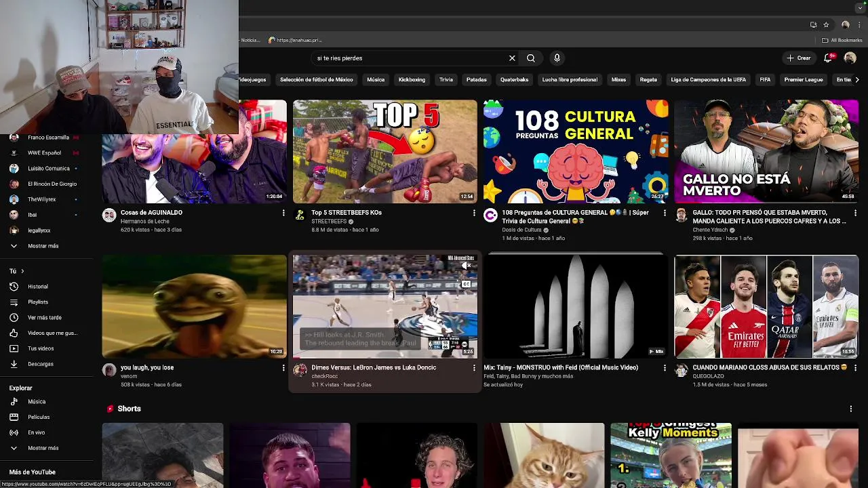Open the notifications bell

pos(829,58)
